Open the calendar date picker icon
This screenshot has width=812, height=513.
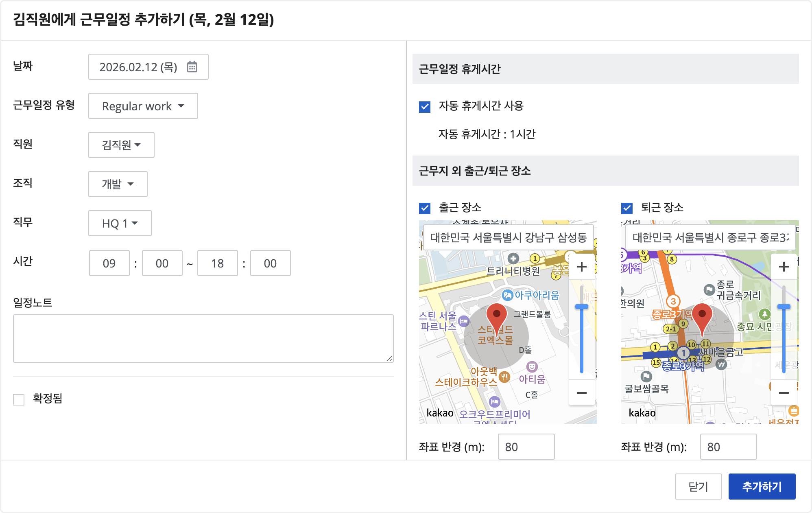tap(192, 67)
